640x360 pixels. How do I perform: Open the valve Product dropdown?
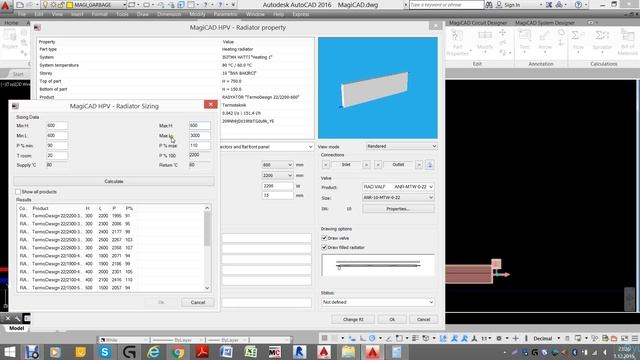(x=398, y=187)
